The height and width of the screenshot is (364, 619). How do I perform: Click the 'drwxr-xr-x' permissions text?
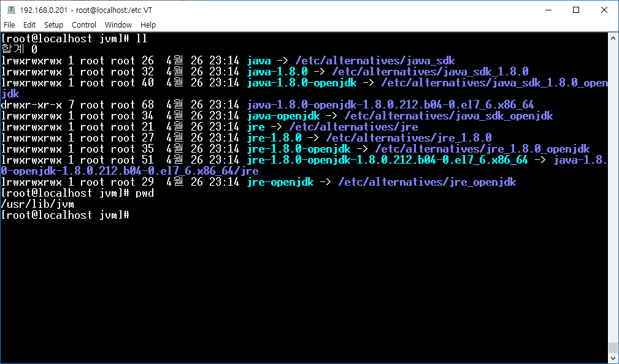(31, 105)
